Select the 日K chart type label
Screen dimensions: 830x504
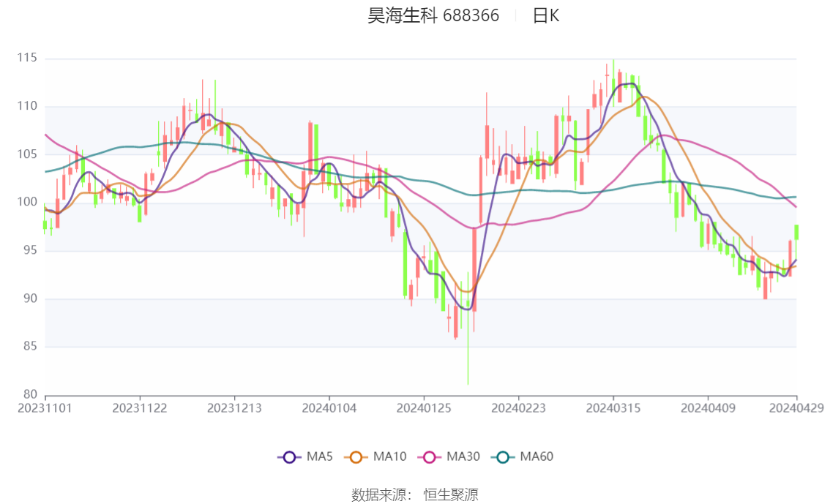[545, 15]
